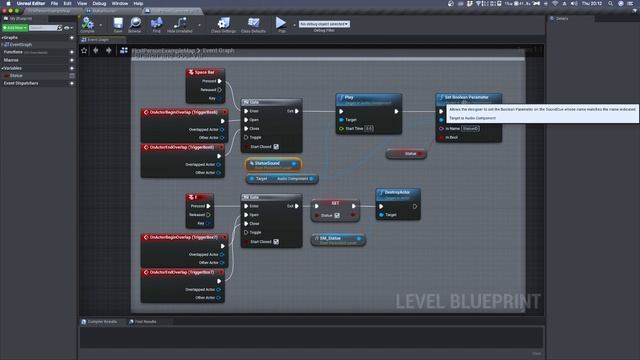Click the Compile toolbar icon
Screen dimensions: 640x360
[x=87, y=24]
